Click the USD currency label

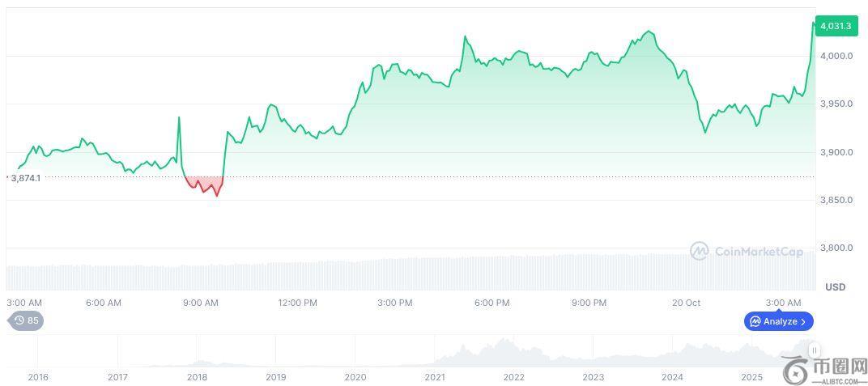(835, 287)
